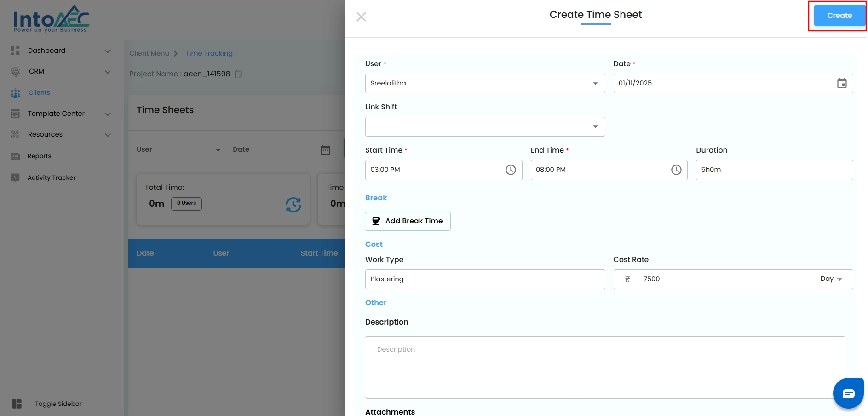The width and height of the screenshot is (868, 416).
Task: Close the Create Time Sheet panel
Action: click(361, 17)
